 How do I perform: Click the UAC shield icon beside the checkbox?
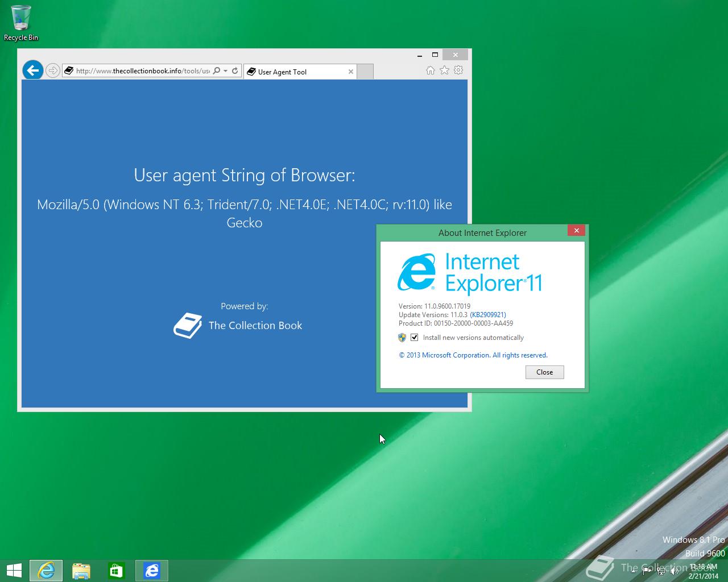pos(402,338)
